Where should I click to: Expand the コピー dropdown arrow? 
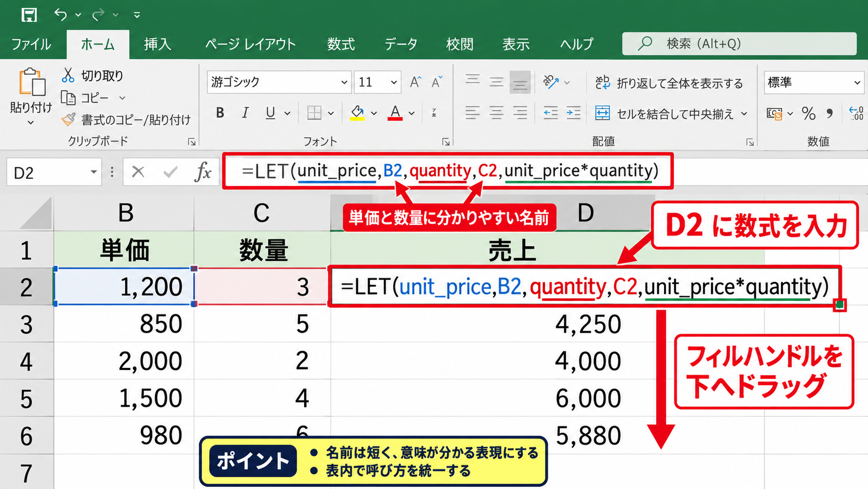tap(123, 98)
